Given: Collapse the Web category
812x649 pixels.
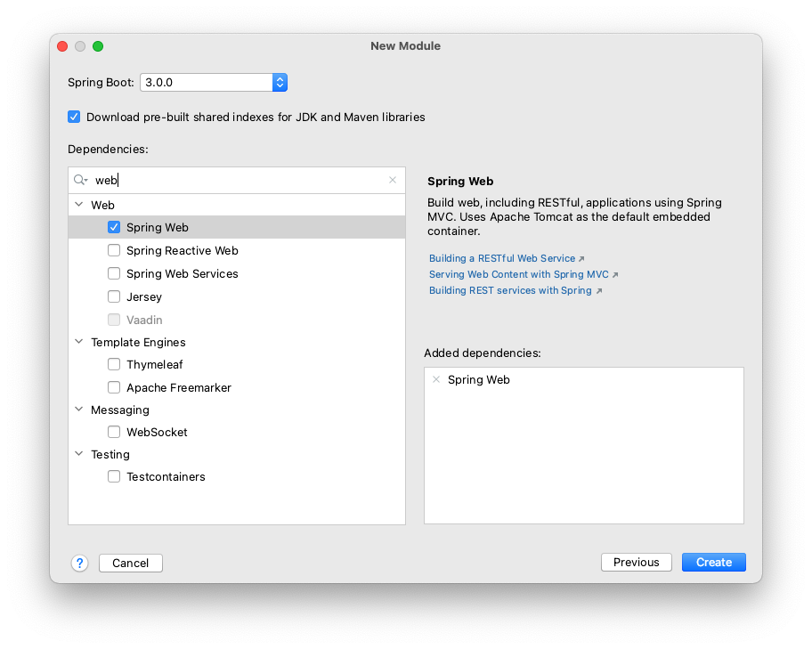Looking at the screenshot, I should (x=78, y=205).
